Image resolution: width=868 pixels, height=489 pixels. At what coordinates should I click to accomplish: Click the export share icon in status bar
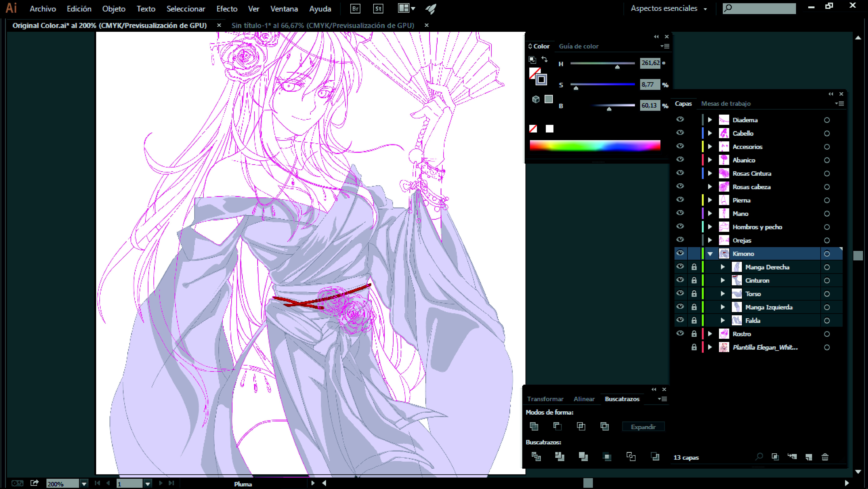coord(34,483)
